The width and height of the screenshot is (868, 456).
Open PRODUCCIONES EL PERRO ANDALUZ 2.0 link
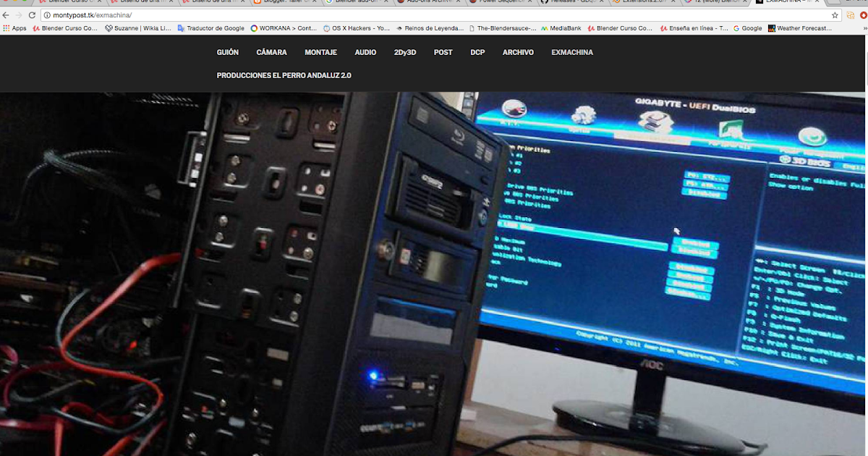pos(284,75)
